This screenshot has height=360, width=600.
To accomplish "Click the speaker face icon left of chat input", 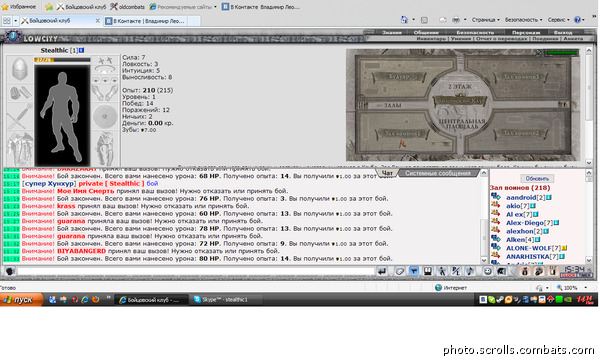I will (10, 271).
